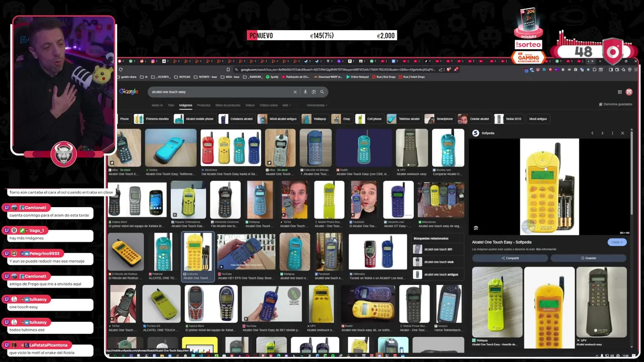Open the Google apps grid icon

pyautogui.click(x=620, y=92)
